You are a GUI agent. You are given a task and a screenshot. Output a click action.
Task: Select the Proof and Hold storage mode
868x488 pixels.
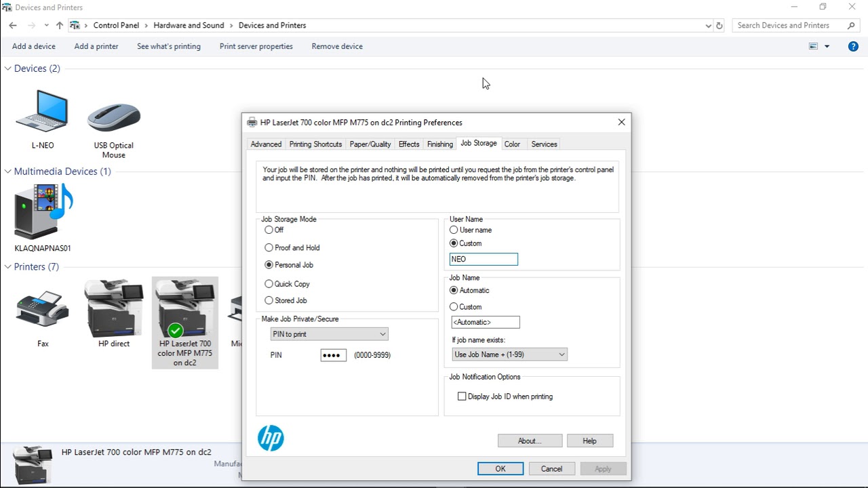(269, 247)
